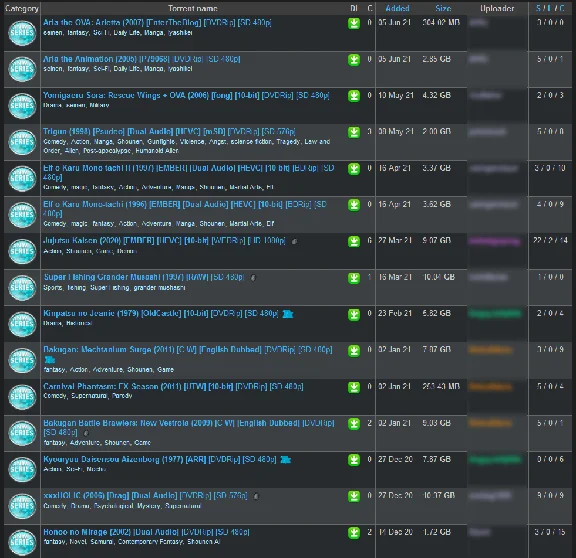Click blue badge under Bakugan: Mechtanium Surge title
Image resolution: width=576 pixels, height=558 pixels.
point(49,360)
